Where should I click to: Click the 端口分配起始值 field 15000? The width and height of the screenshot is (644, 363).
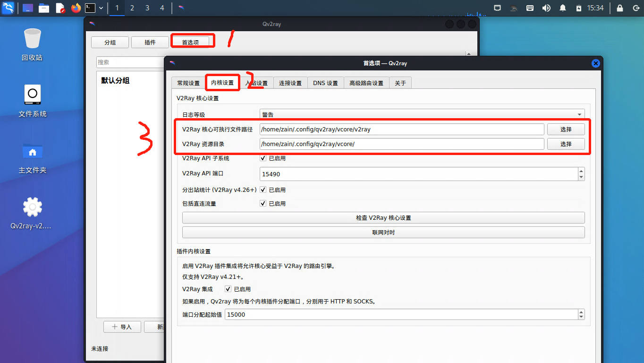point(401,314)
